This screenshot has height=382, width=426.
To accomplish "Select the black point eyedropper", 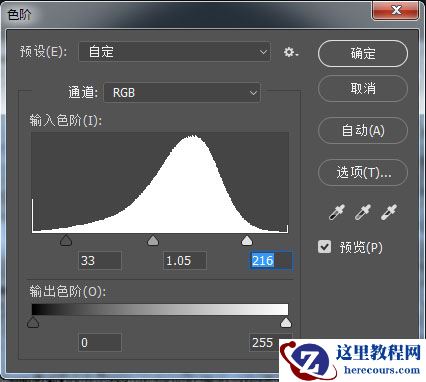I will tap(337, 212).
